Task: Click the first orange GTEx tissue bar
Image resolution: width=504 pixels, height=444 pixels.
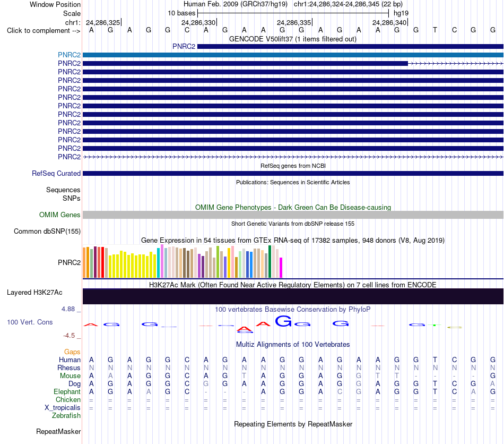Action: (84, 262)
